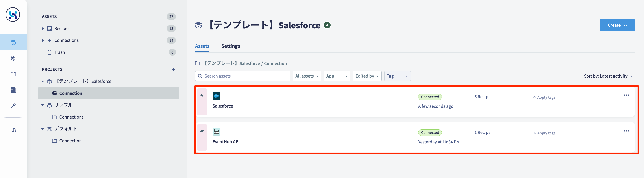The height and width of the screenshot is (178, 644).
Task: Select Connection folder under Salesforce project
Action: coord(109,93)
